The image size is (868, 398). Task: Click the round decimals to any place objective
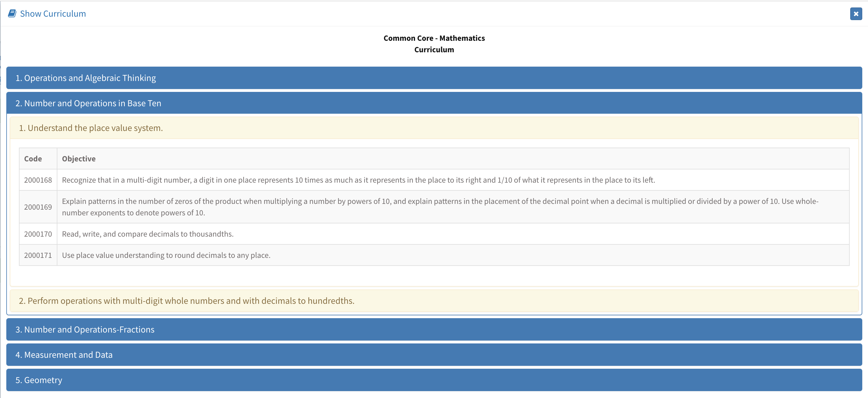[166, 255]
